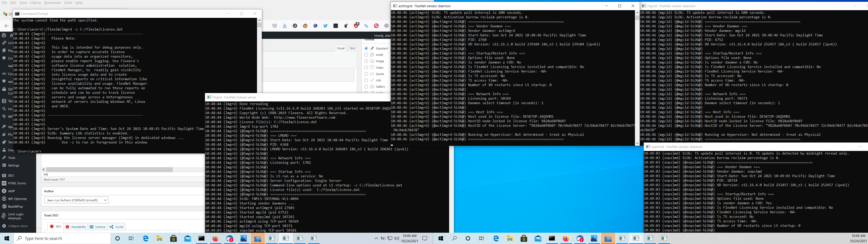This screenshot has height=244, width=868.
Task: Open the Help menu in Firefox
Action: 79,3
